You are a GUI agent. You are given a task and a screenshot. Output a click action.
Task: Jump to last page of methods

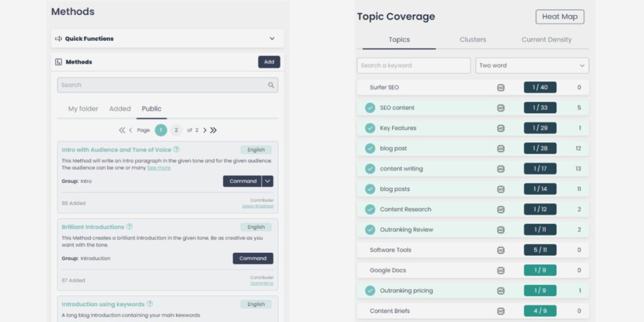213,130
